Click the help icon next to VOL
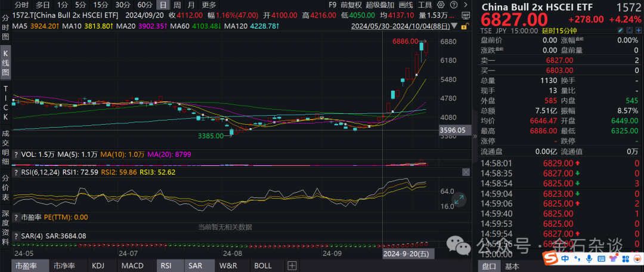 click(x=16, y=154)
